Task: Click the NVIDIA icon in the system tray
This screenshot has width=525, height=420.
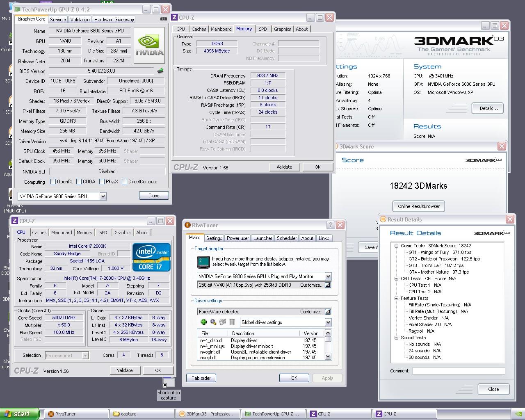Action: (x=518, y=414)
